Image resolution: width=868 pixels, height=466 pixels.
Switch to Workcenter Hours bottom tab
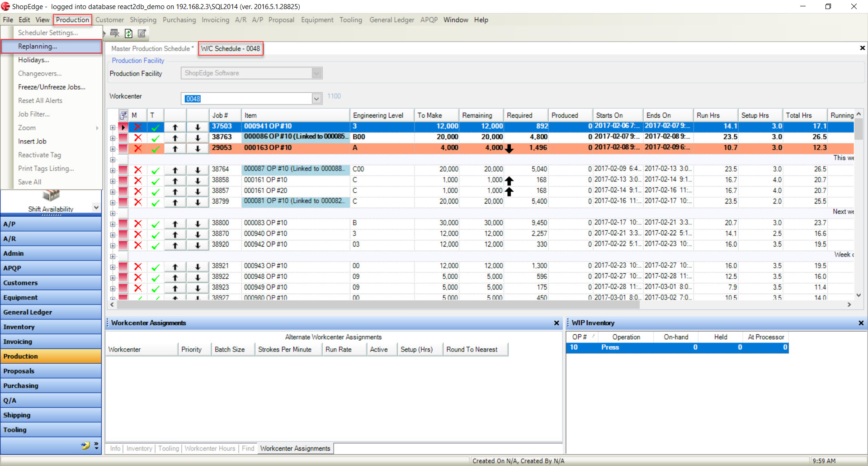click(210, 448)
